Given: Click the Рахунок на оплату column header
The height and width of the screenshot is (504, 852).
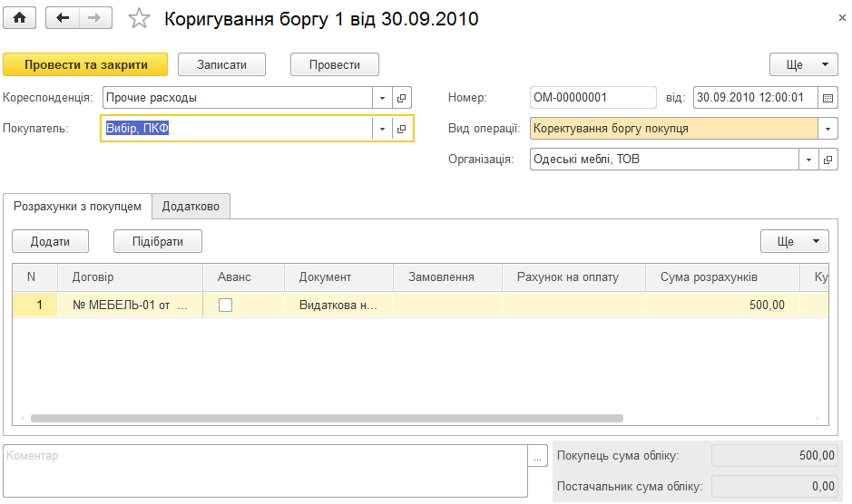Looking at the screenshot, I should tap(573, 277).
